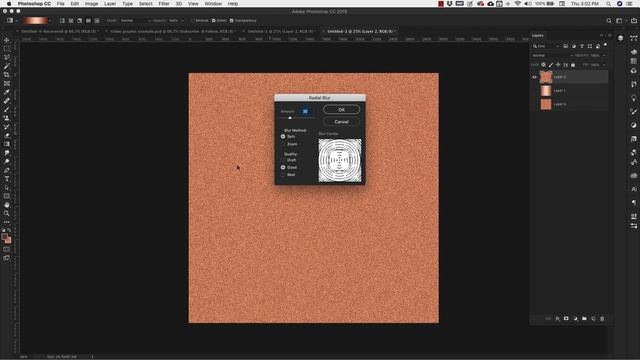Screen dimensions: 640x360
Task: Open layer blend mode dropdown
Action: coord(552,55)
